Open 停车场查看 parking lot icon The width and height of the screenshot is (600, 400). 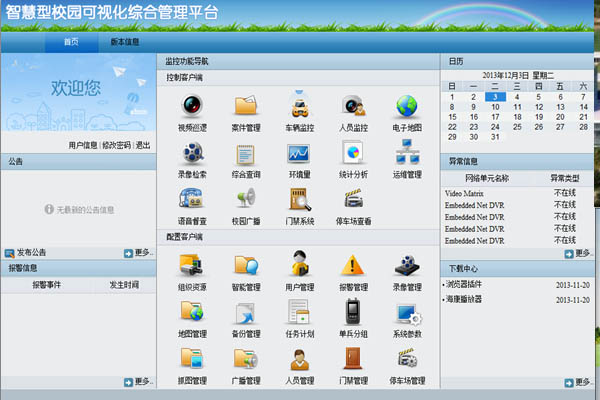click(353, 198)
